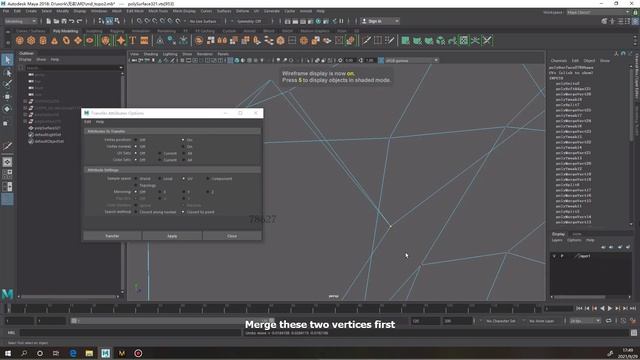The image size is (640, 360).
Task: Activate the Paint Selection tool
Action: point(7,84)
